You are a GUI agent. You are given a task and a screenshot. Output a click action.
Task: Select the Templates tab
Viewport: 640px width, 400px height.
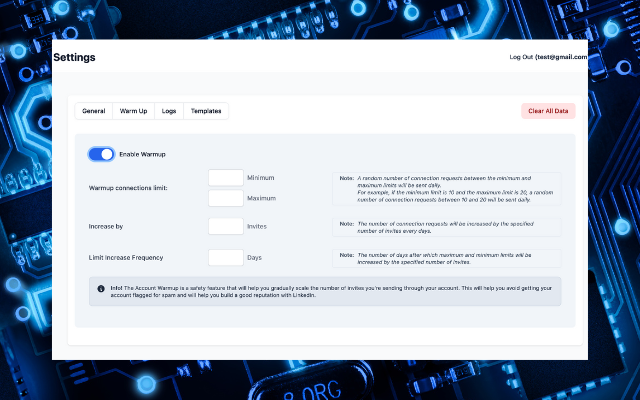(206, 111)
